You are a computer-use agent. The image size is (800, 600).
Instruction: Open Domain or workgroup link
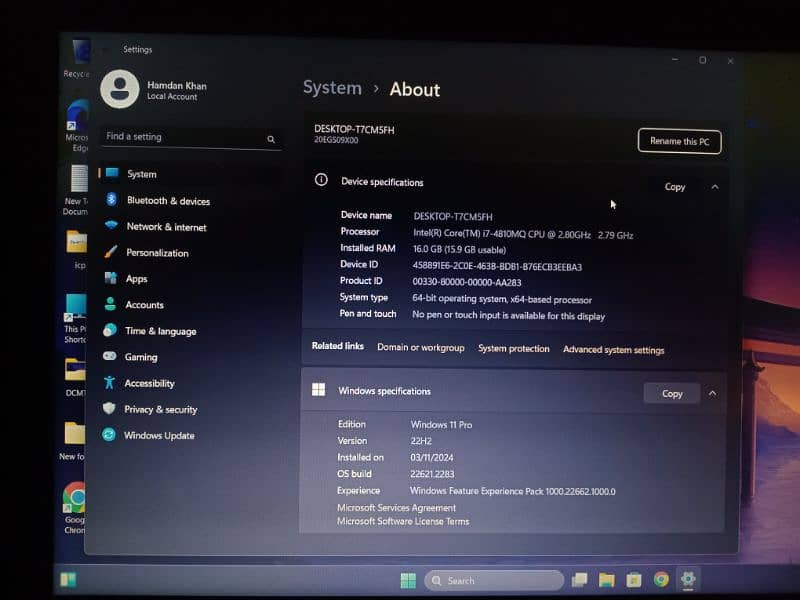[420, 347]
